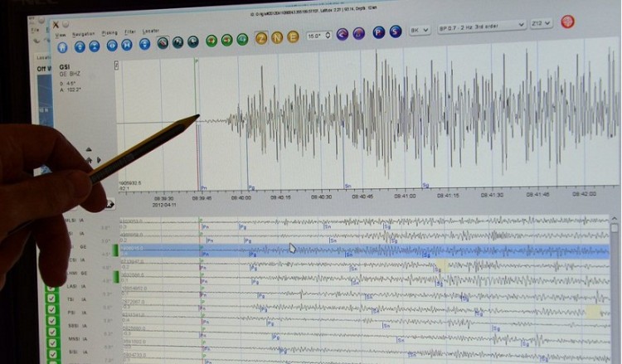Click the blue P phase picker icon
Screen dimensions: 622x364
(x=378, y=32)
